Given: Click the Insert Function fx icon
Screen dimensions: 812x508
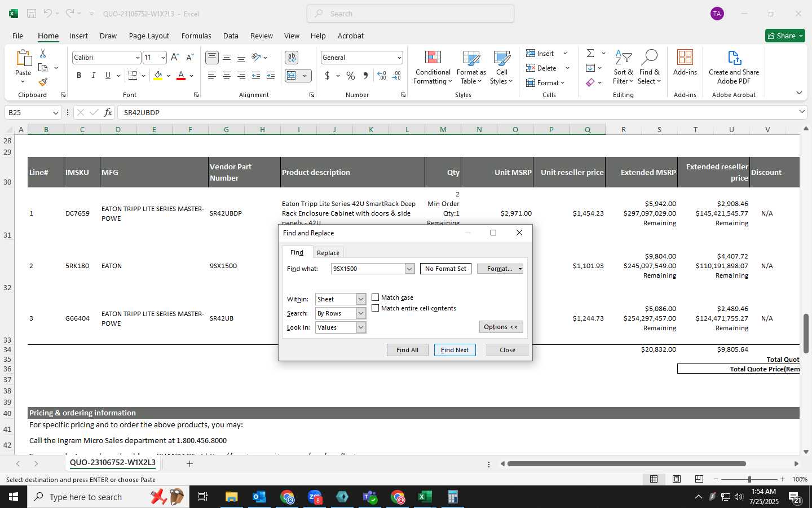Looking at the screenshot, I should pos(108,112).
